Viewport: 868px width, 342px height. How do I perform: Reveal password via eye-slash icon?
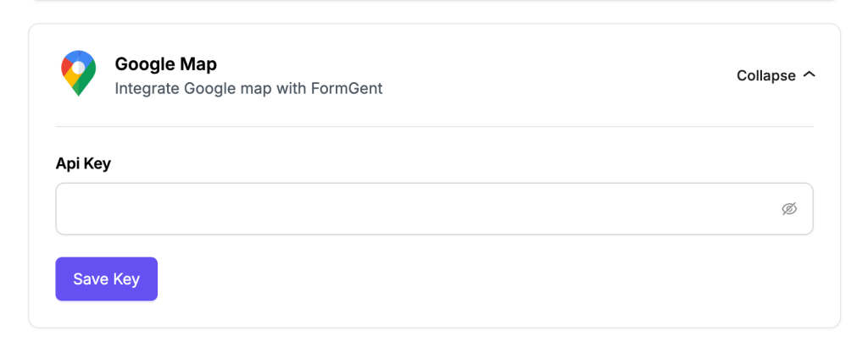(x=789, y=209)
